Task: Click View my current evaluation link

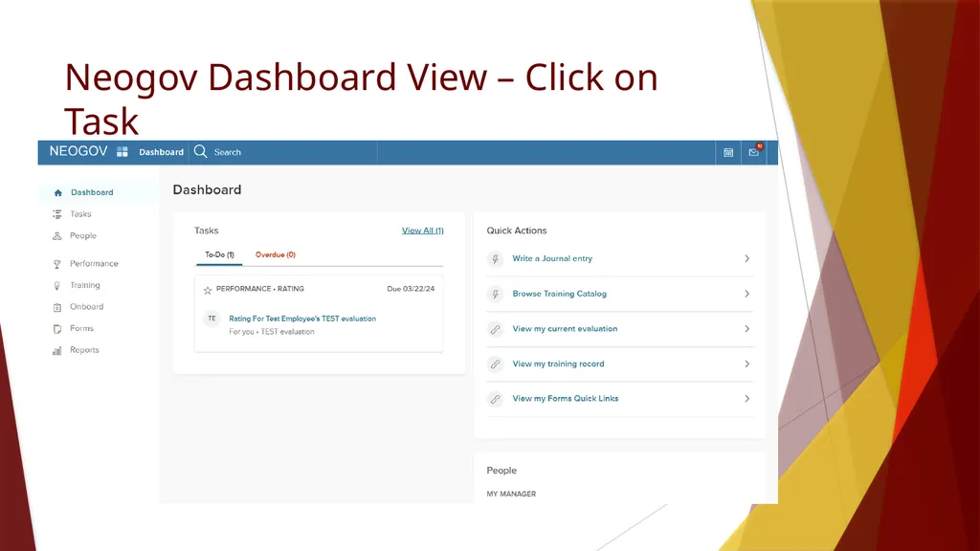Action: pyautogui.click(x=565, y=329)
